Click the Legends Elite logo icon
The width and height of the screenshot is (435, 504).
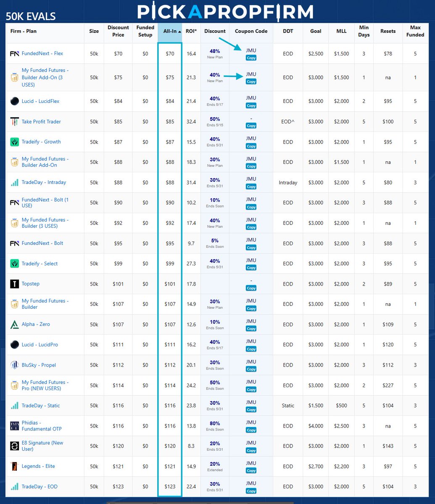pyautogui.click(x=14, y=466)
